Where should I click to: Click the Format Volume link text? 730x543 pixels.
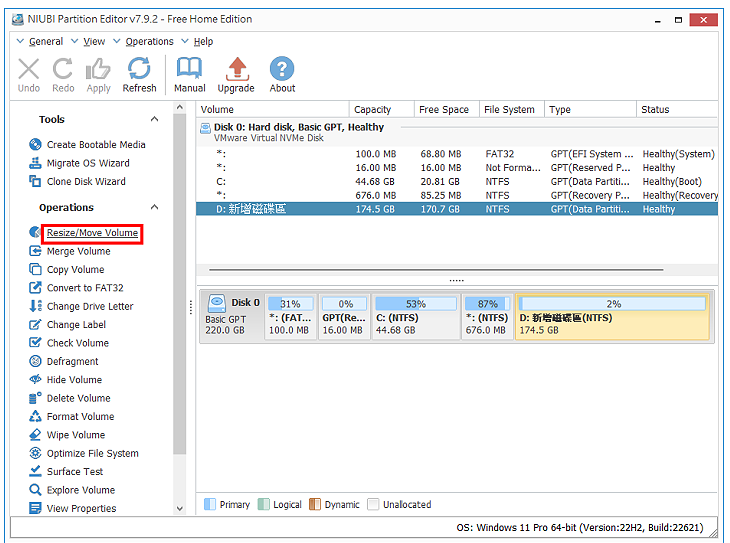coord(81,416)
